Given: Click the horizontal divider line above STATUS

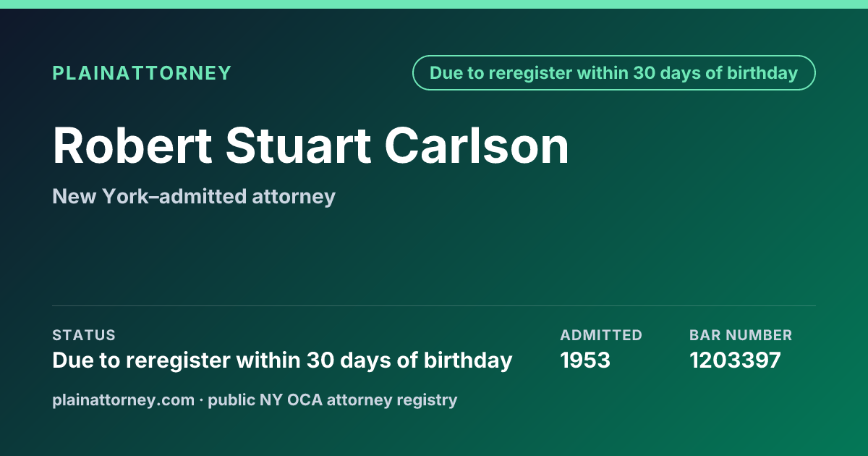Looking at the screenshot, I should point(434,305).
